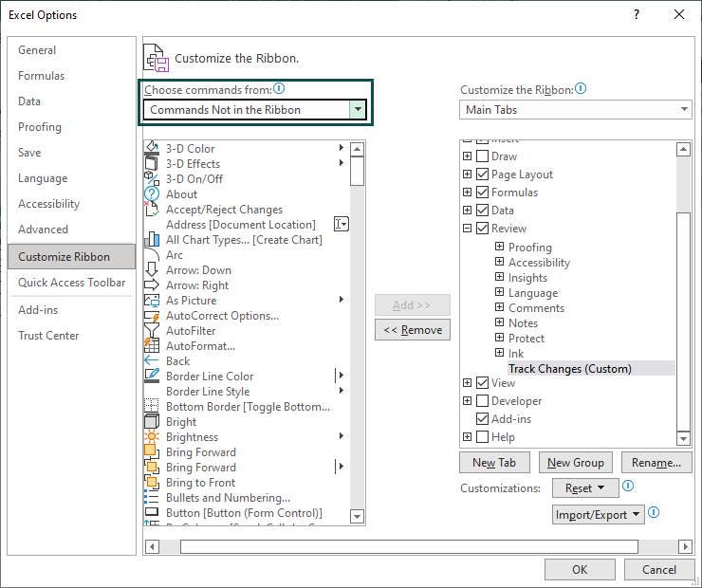Expand the Accessibility group in Review
Screen dimensions: 702x588
(499, 262)
